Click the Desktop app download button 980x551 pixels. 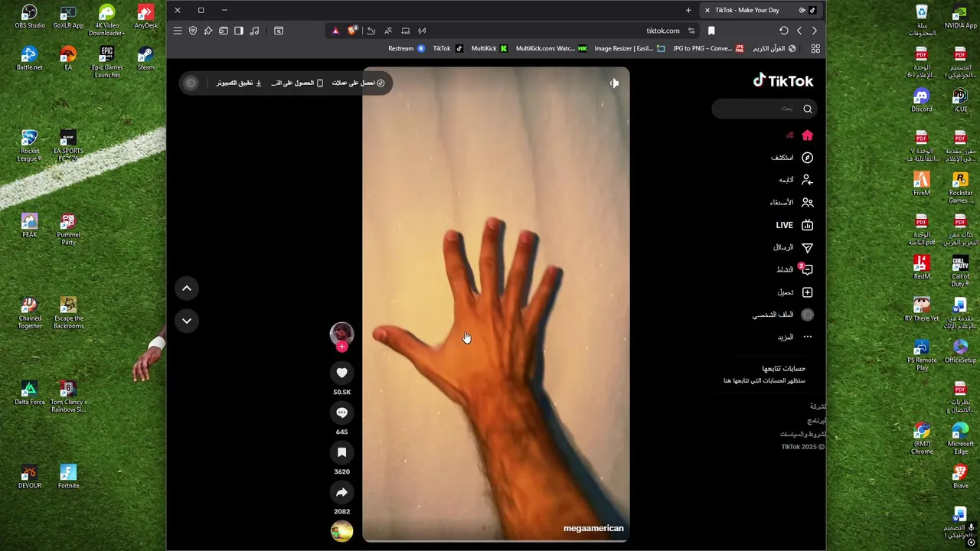pos(239,83)
